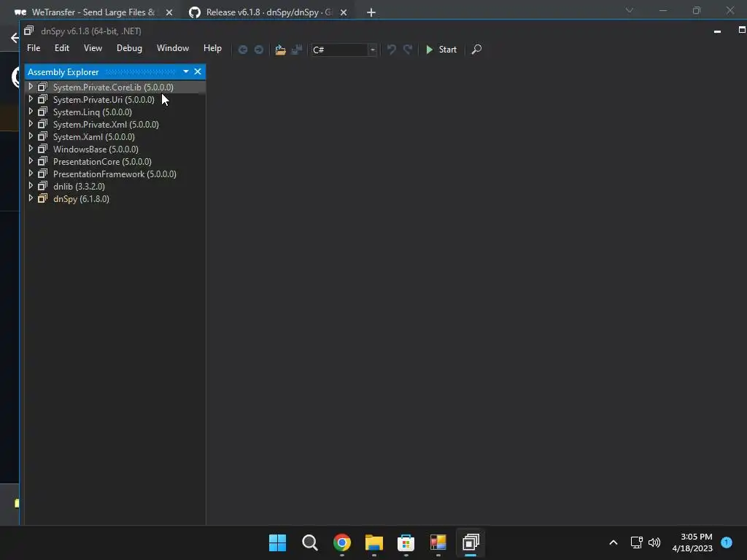Open Windows taskbar Search

[309, 542]
